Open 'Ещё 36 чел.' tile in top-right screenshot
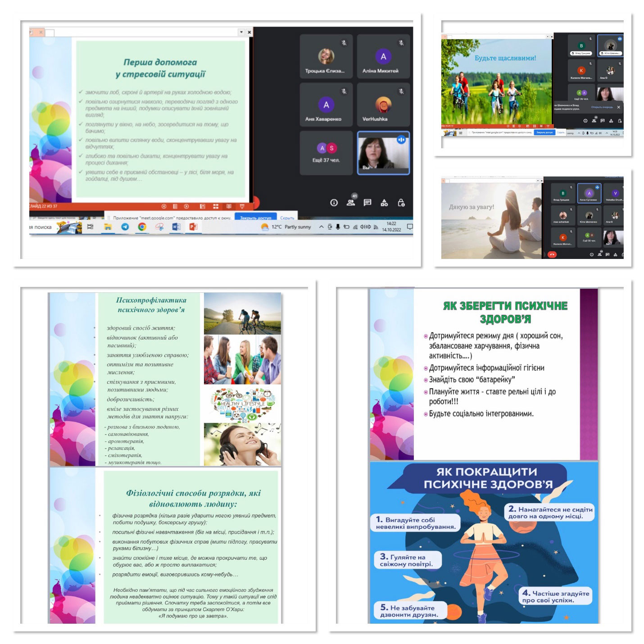This screenshot has width=644, height=644. coord(581,93)
